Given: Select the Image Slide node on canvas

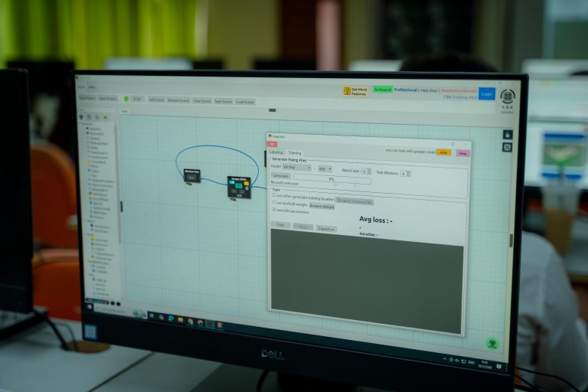Looking at the screenshot, I should (x=238, y=187).
